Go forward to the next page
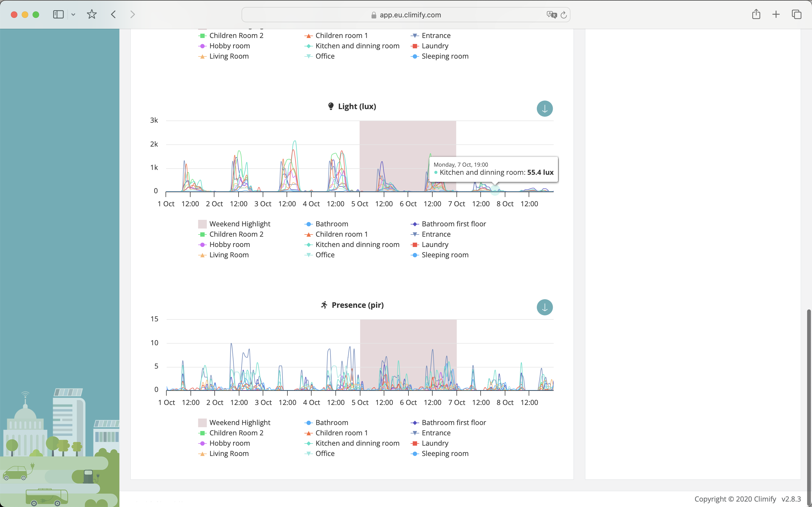The height and width of the screenshot is (507, 812). (x=133, y=14)
